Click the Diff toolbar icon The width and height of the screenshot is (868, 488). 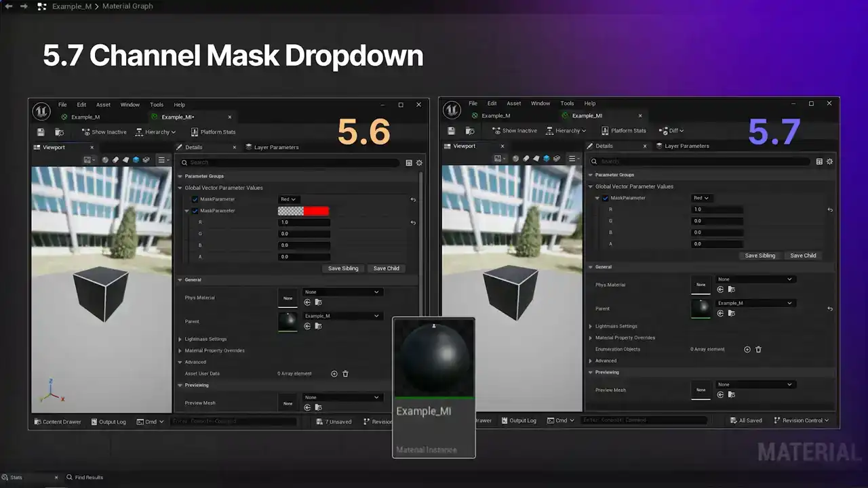[663, 131]
